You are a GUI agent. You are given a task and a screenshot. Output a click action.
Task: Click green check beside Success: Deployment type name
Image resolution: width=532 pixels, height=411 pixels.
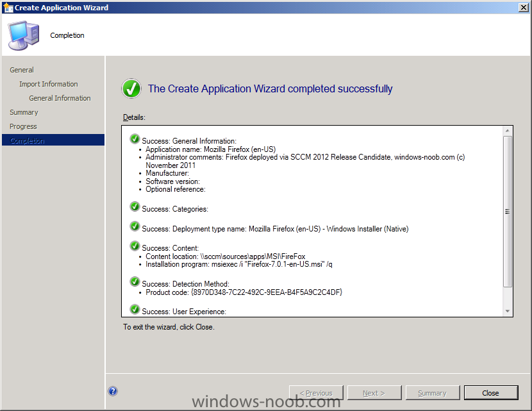[x=135, y=226]
